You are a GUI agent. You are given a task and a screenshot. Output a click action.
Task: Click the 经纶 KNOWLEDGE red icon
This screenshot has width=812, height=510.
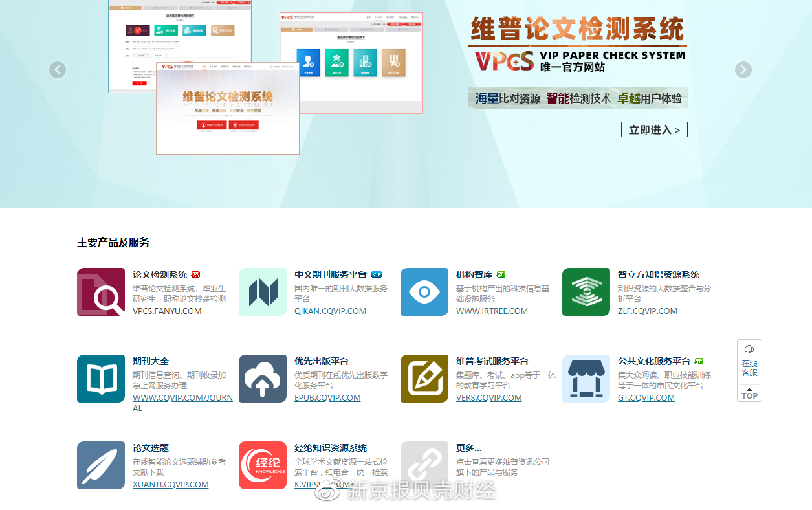pyautogui.click(x=263, y=465)
